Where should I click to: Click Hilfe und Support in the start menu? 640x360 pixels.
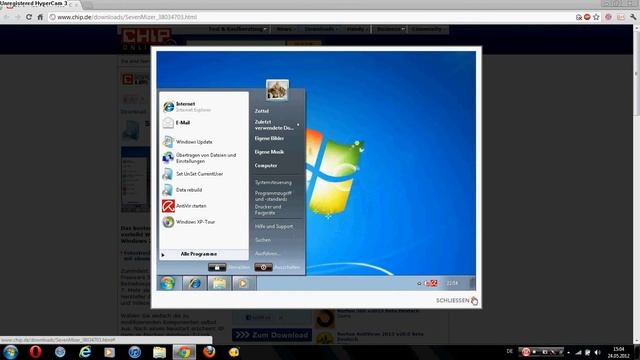[274, 226]
